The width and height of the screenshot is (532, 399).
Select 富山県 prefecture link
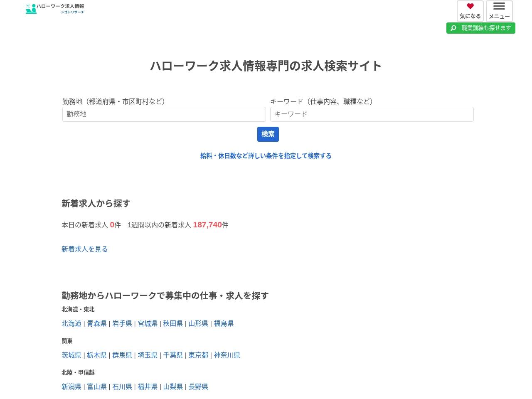[97, 387]
